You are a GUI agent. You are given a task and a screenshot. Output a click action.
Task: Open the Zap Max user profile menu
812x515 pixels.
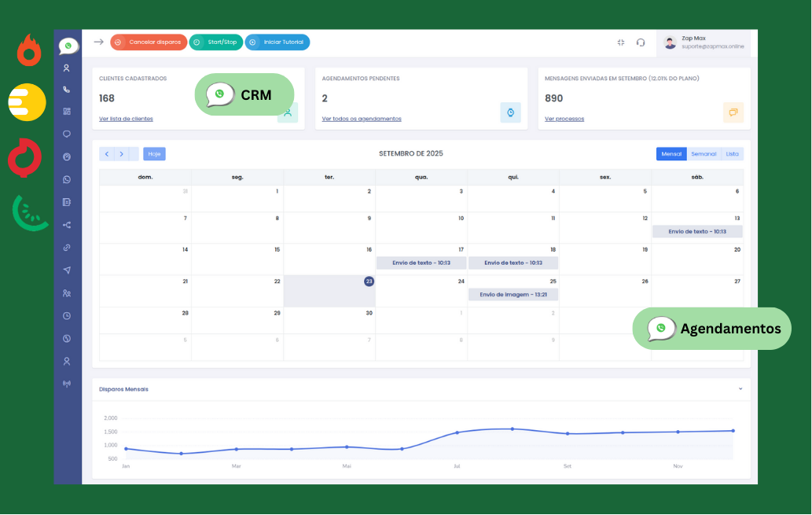click(x=704, y=42)
